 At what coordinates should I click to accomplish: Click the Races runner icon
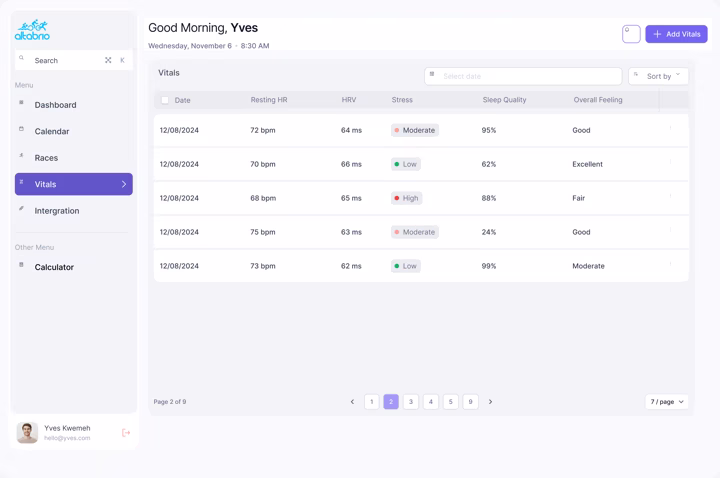click(21, 155)
